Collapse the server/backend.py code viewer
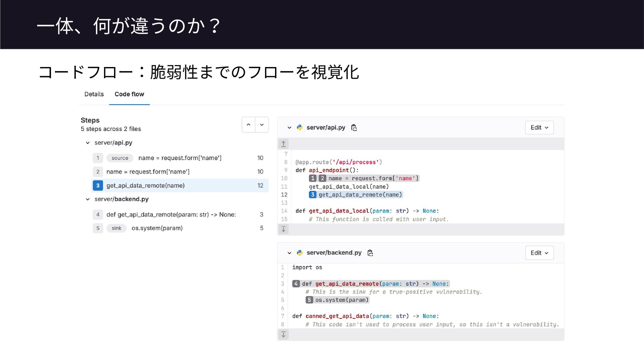Viewport: 644px width, 362px height. click(289, 253)
